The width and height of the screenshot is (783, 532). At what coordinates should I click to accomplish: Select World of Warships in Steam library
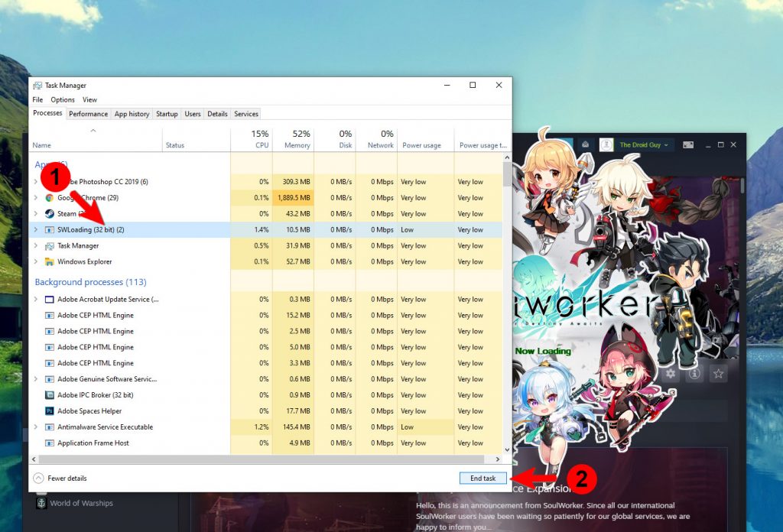pyautogui.click(x=81, y=503)
